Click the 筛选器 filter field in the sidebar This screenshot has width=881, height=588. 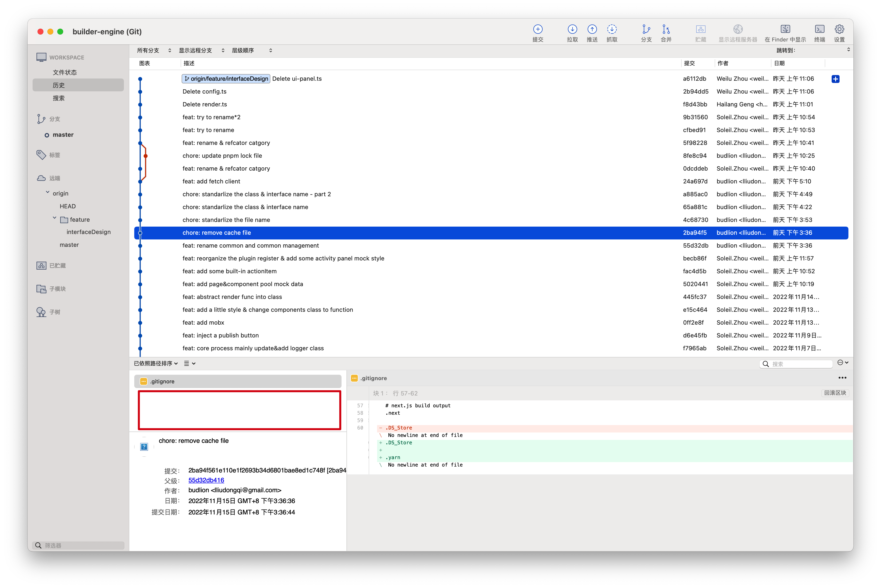pos(79,545)
